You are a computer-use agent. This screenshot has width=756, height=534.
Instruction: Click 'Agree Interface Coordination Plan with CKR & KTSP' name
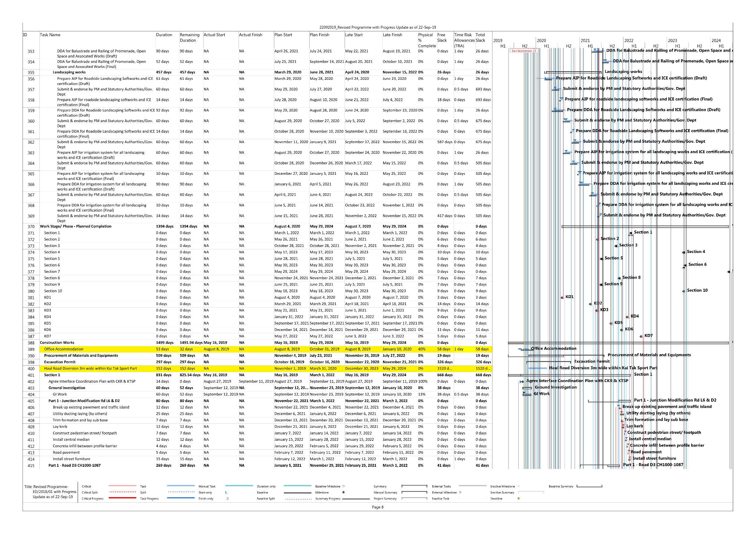click(x=92, y=382)
